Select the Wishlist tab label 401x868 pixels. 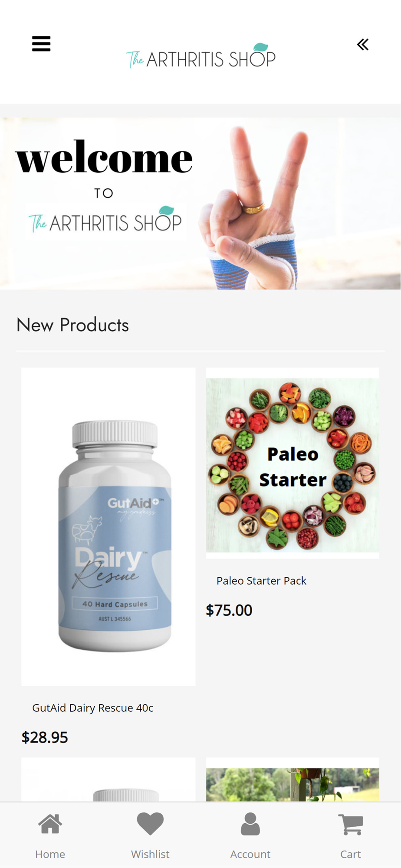point(150,854)
